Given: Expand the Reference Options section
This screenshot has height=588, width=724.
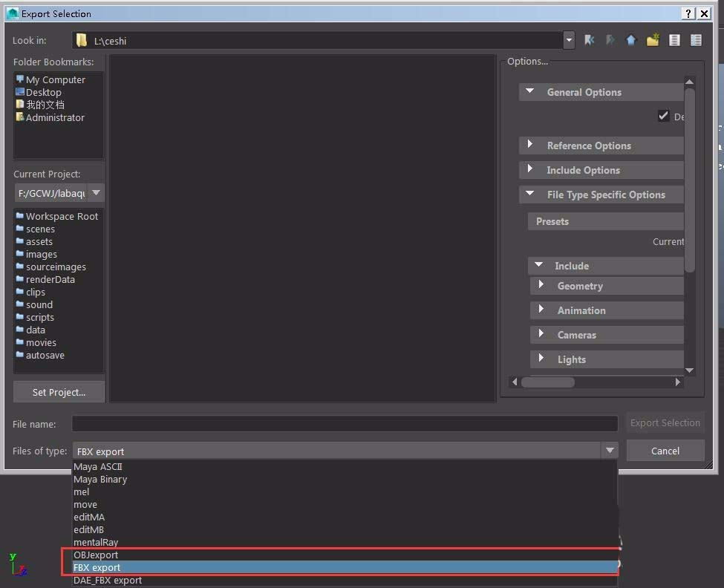Looking at the screenshot, I should (601, 146).
